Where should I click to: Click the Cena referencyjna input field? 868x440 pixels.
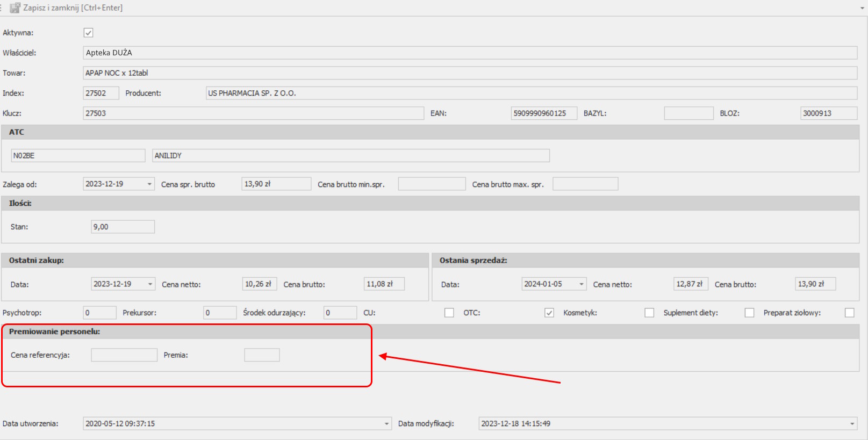click(x=124, y=355)
